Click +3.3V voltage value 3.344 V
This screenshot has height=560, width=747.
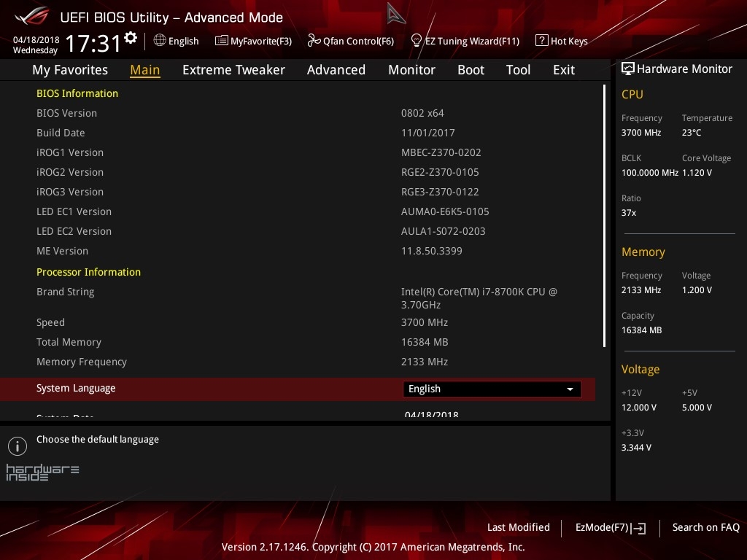point(636,448)
